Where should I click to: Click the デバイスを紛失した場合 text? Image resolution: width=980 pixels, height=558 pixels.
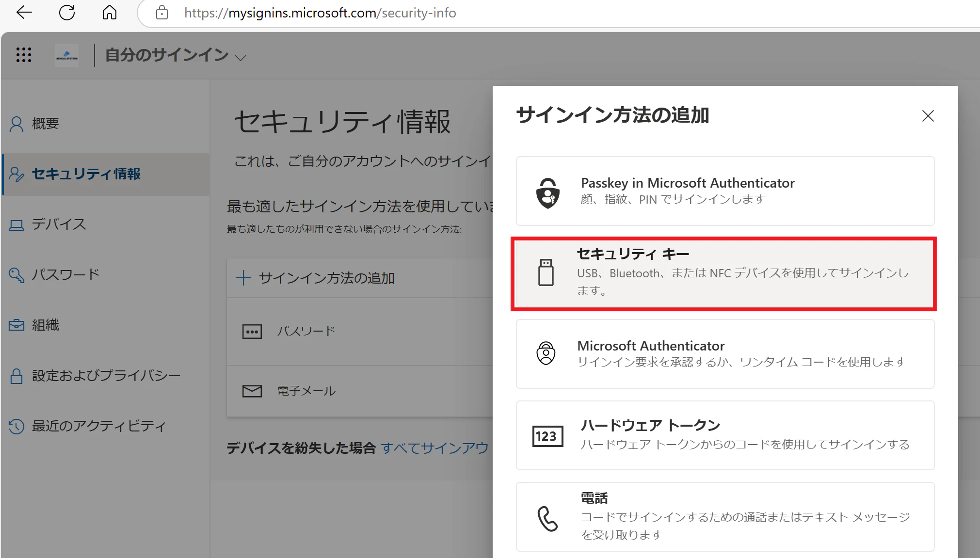click(301, 448)
